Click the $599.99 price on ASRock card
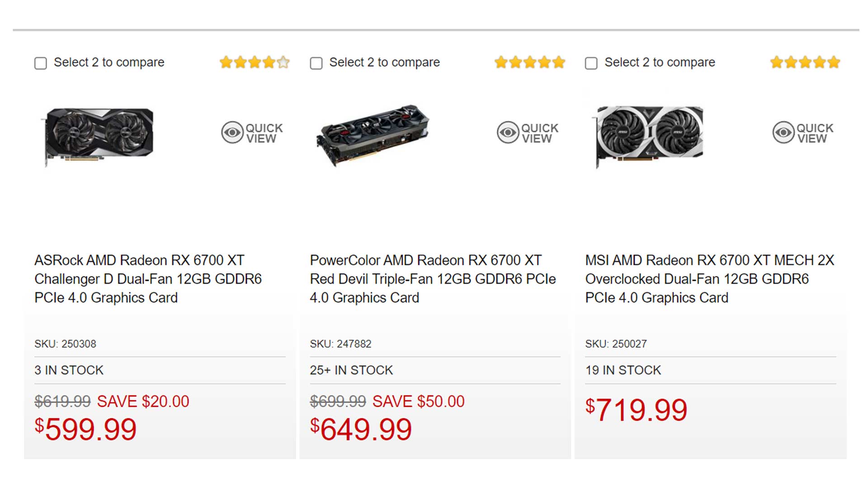 tap(86, 429)
